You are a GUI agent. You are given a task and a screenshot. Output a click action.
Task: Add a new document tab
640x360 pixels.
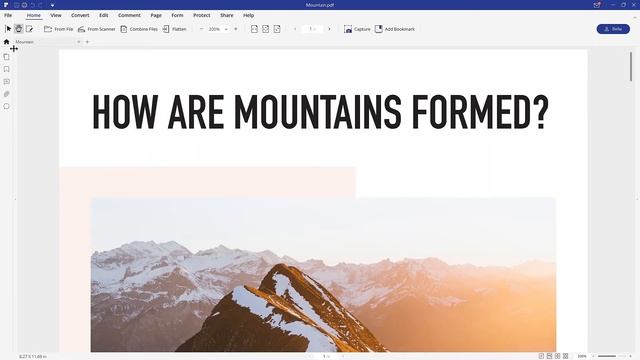[87, 42]
